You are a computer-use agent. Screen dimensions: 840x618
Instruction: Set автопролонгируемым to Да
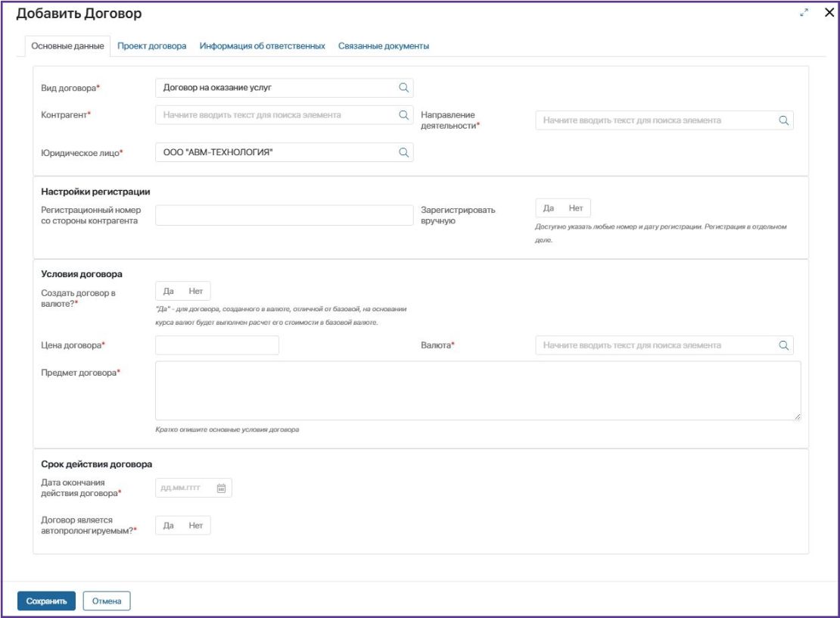pos(168,526)
